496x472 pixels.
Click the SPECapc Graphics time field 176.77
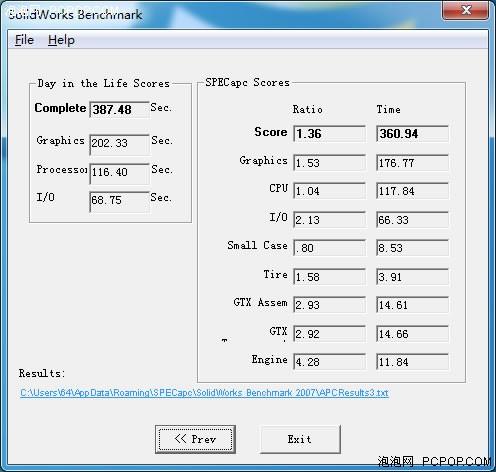pos(412,162)
